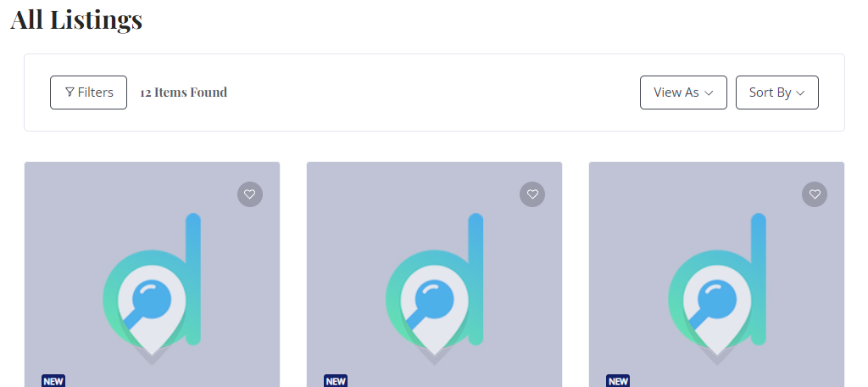Screen dimensions: 868x387
Task: Favorite the first listing with its heart icon
Action: (x=250, y=194)
